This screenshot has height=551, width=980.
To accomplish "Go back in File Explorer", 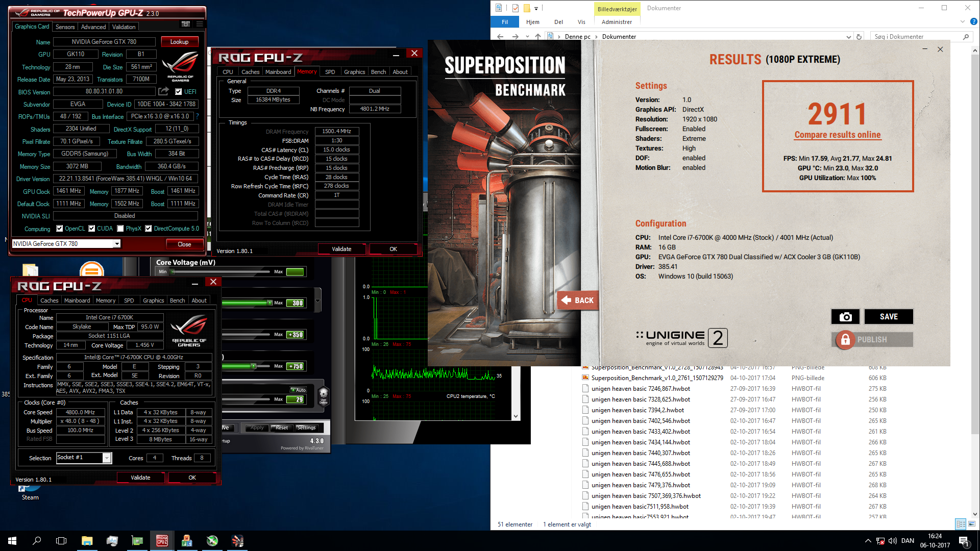I will (x=500, y=37).
